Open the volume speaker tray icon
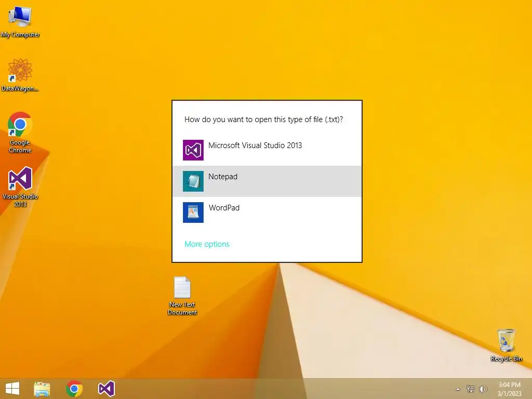Viewport: 532px width, 399px height. click(x=483, y=389)
